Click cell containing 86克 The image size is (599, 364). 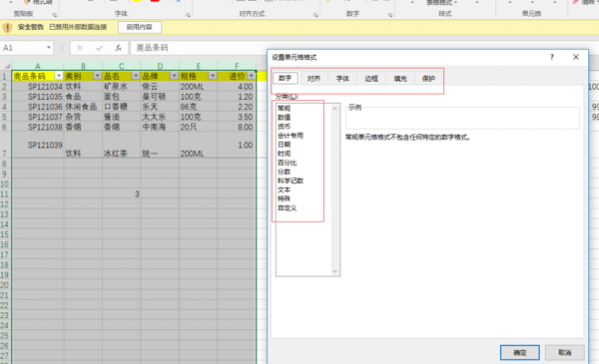198,107
